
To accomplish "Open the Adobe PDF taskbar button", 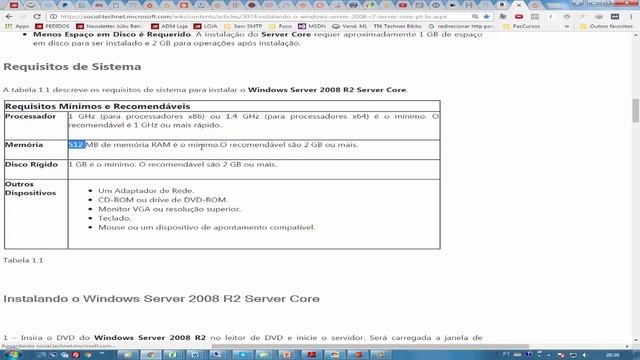I will [x=312, y=355].
